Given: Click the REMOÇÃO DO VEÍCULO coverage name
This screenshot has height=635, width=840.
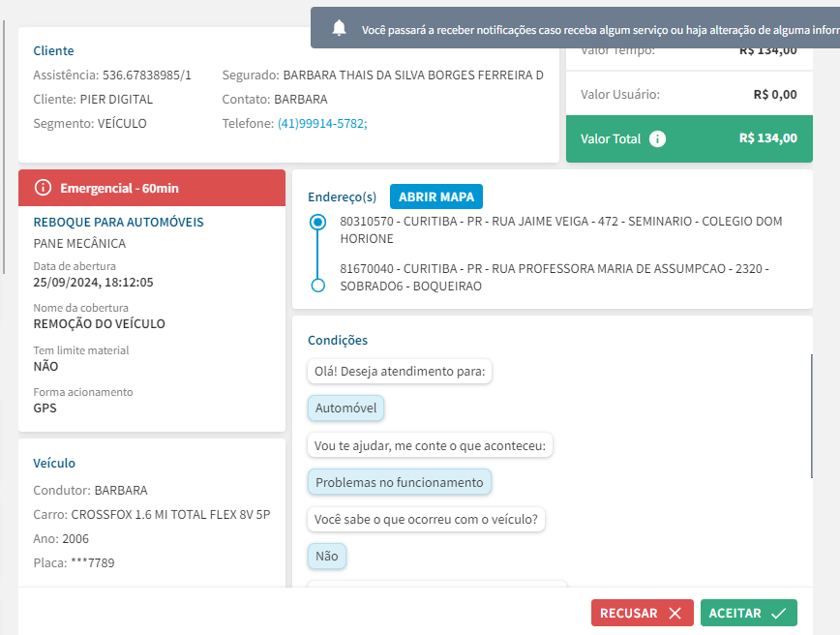Looking at the screenshot, I should [x=99, y=323].
